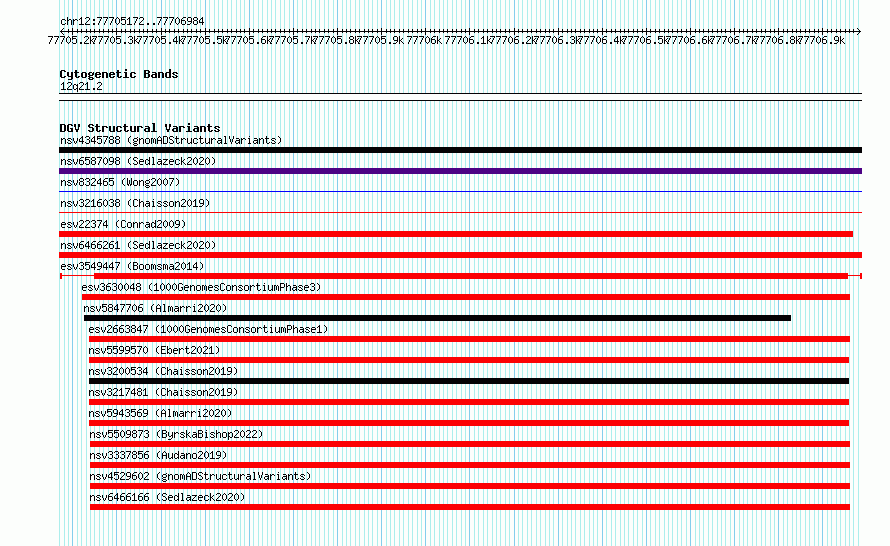This screenshot has width=890, height=546.
Task: Click the red bar of esv2663847
Action: [469, 339]
